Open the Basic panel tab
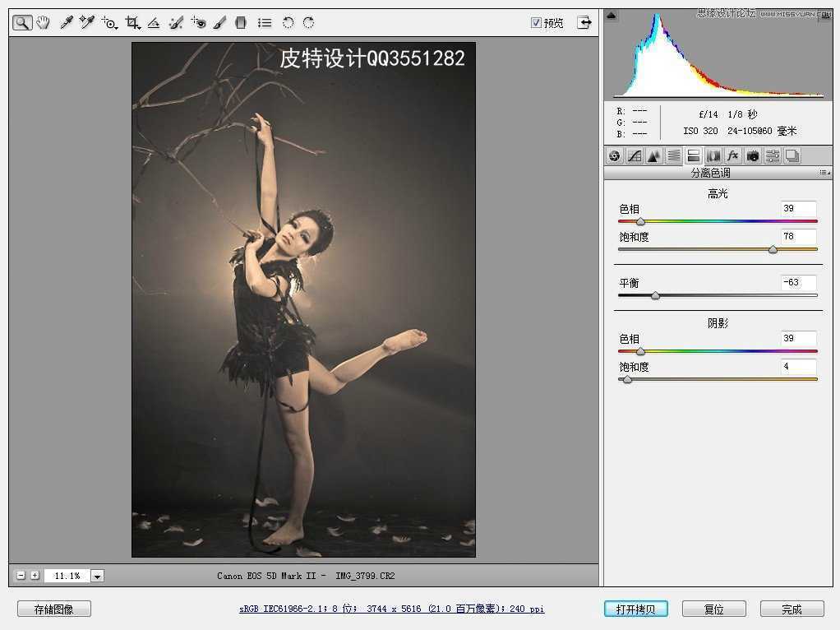840x630 pixels. 615,156
